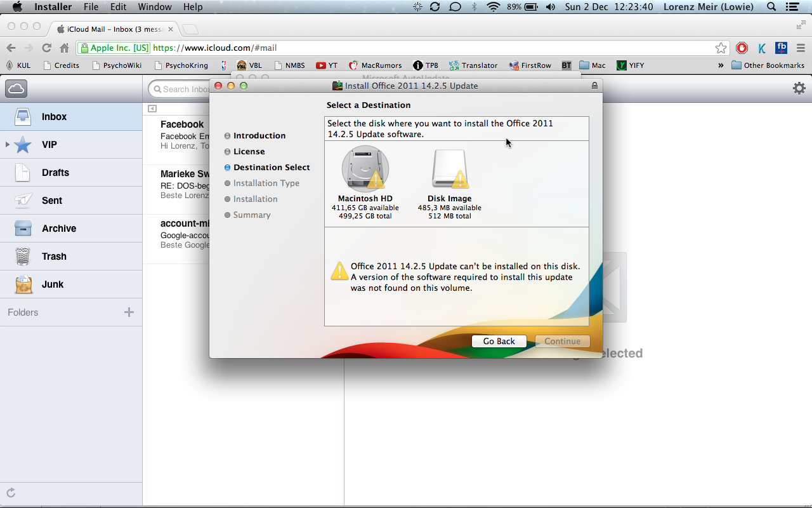Image resolution: width=812 pixels, height=508 pixels.
Task: Open the volume control in the menu bar
Action: pos(550,7)
